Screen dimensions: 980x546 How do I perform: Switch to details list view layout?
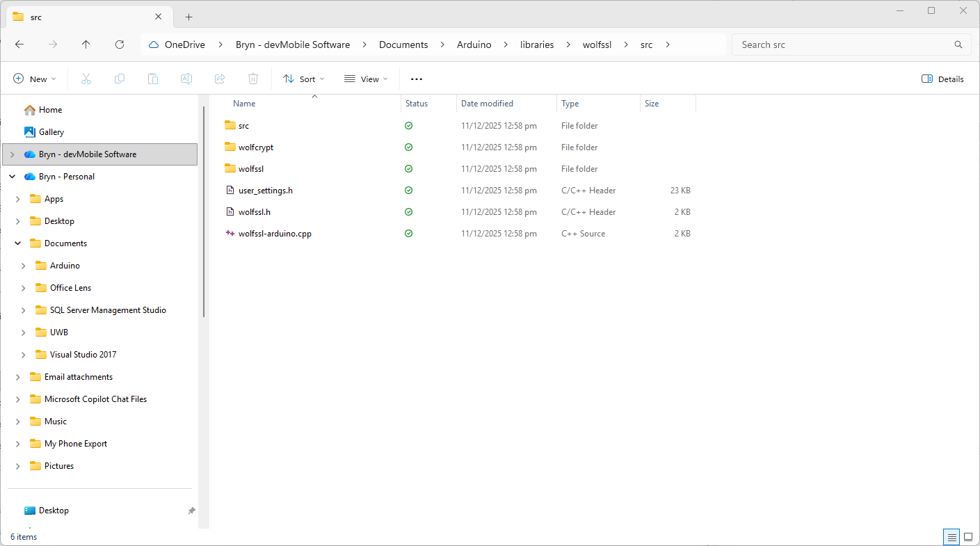[x=951, y=537]
